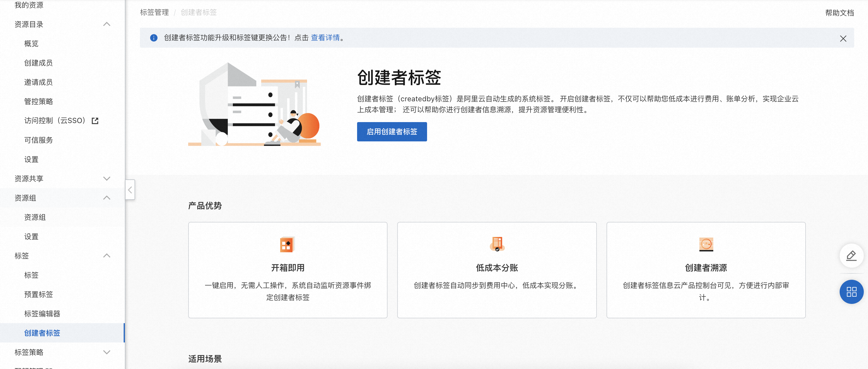Image resolution: width=868 pixels, height=369 pixels.
Task: Click the external link icon beside 云SSO
Action: point(95,121)
